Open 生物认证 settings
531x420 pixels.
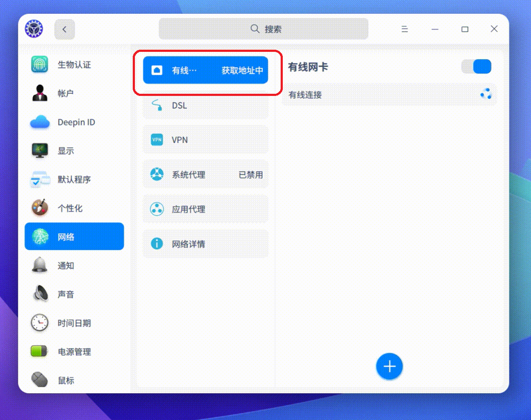click(x=74, y=65)
